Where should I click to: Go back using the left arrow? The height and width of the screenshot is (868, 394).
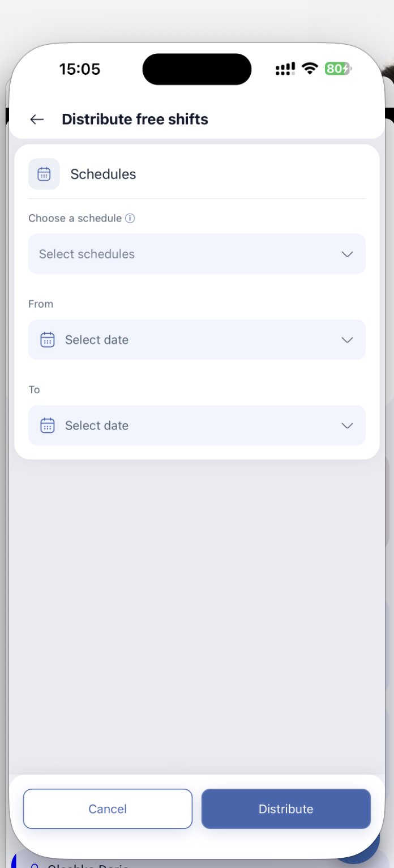tap(37, 119)
